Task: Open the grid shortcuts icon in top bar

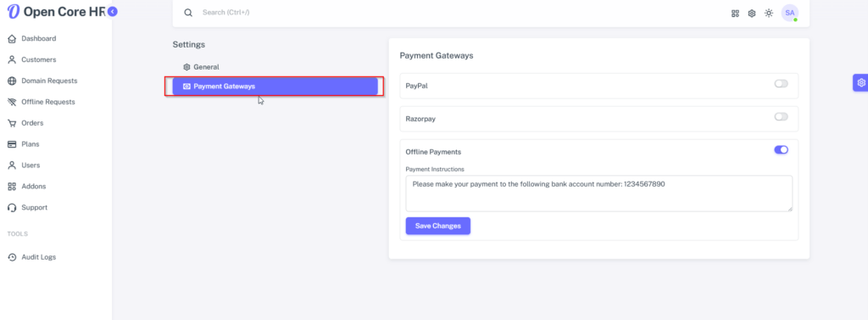Action: (735, 14)
